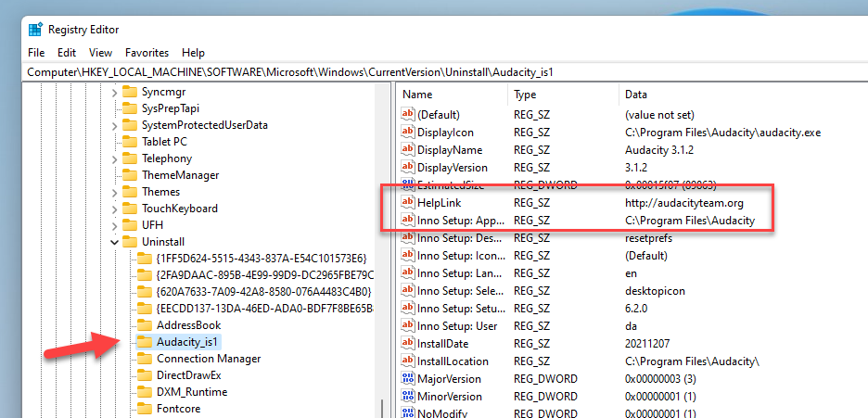Expand the Syncmgr key
The height and width of the screenshot is (418, 868).
coord(115,92)
